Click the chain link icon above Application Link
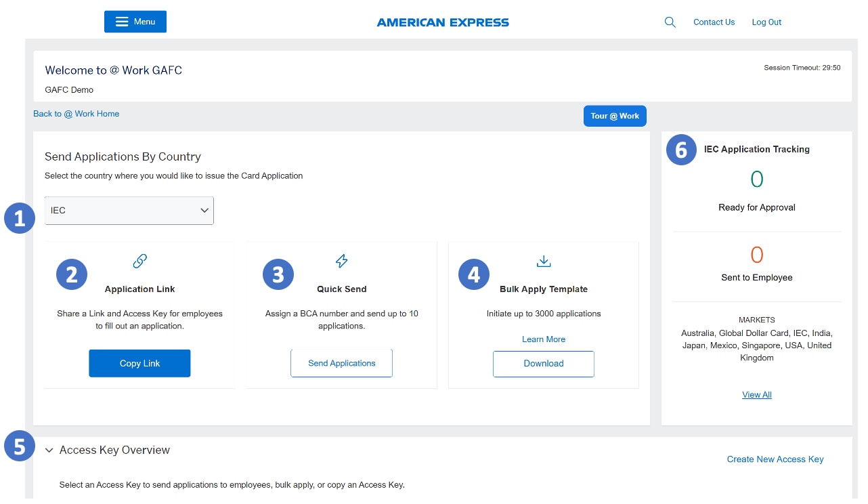The image size is (868, 504). (140, 261)
